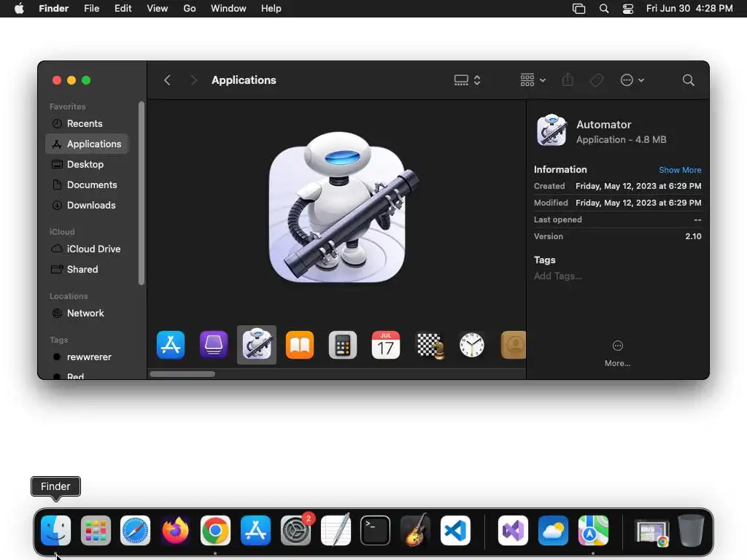
Task: Open the cloud app icon in Dock
Action: pos(553,530)
